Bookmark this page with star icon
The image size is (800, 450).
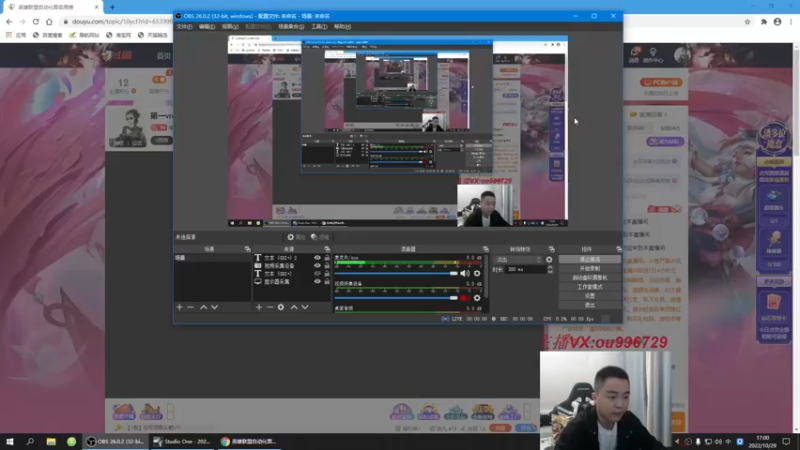coord(747,21)
